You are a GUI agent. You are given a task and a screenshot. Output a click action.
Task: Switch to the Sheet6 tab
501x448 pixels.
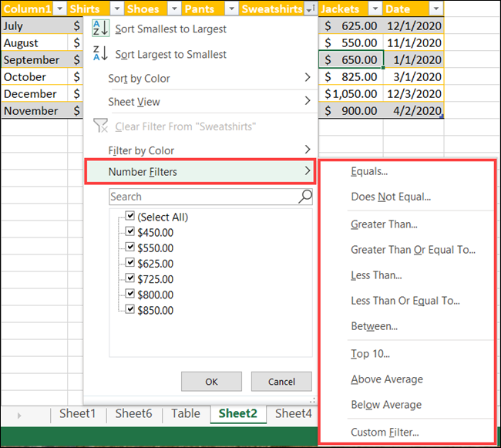tap(133, 413)
